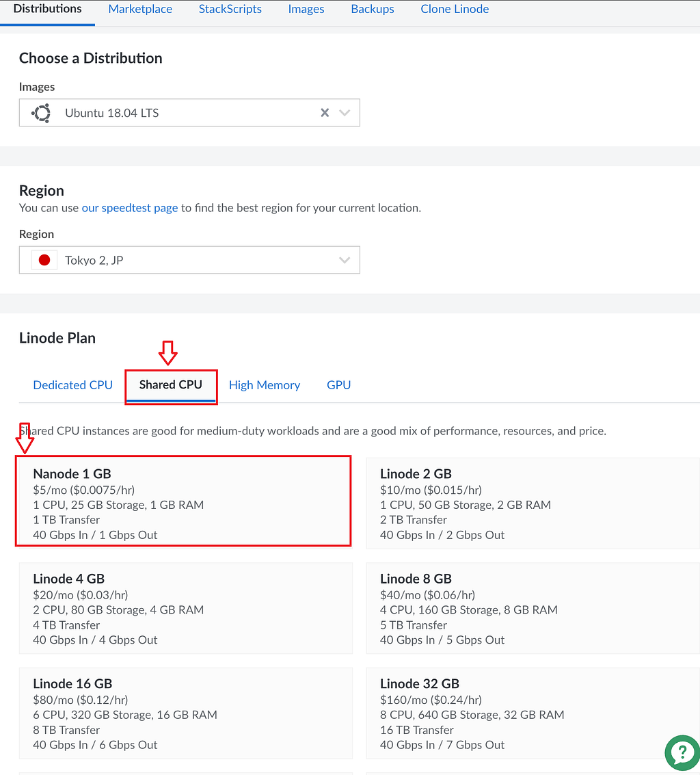The width and height of the screenshot is (700, 775).
Task: Pick the Linode 32 GB plan card
Action: point(533,713)
